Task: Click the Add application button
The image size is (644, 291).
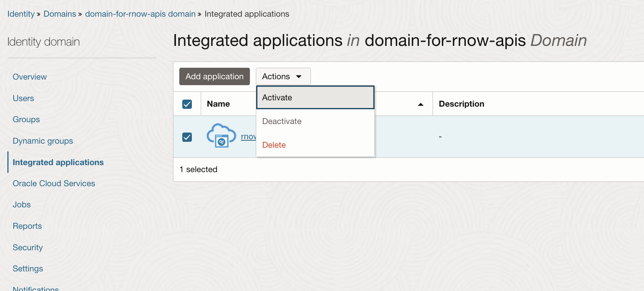Action: pos(214,76)
